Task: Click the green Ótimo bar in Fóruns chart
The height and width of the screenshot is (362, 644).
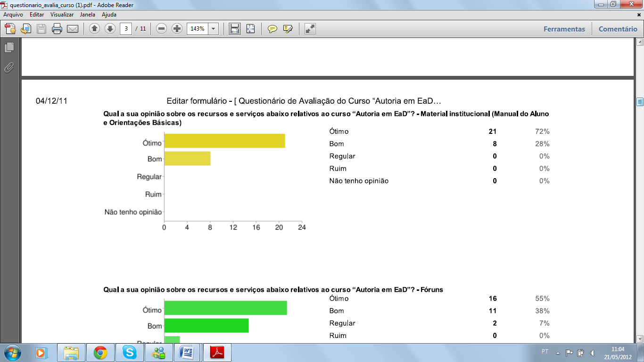Action: click(x=225, y=308)
